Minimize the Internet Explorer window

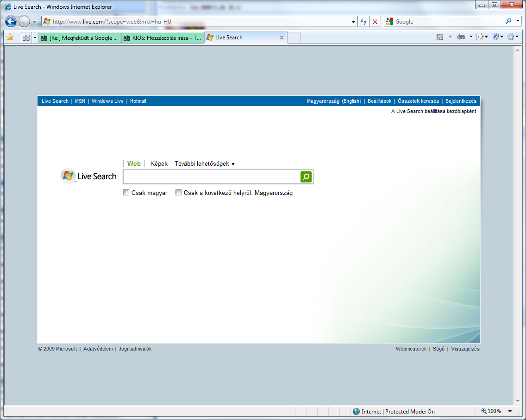(x=482, y=5)
